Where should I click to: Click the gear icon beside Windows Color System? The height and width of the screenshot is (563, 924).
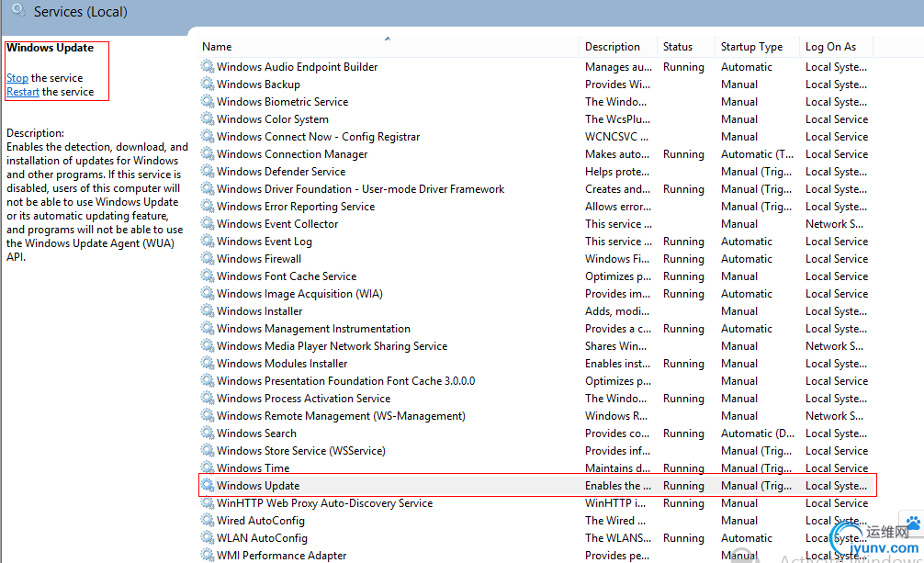[207, 118]
